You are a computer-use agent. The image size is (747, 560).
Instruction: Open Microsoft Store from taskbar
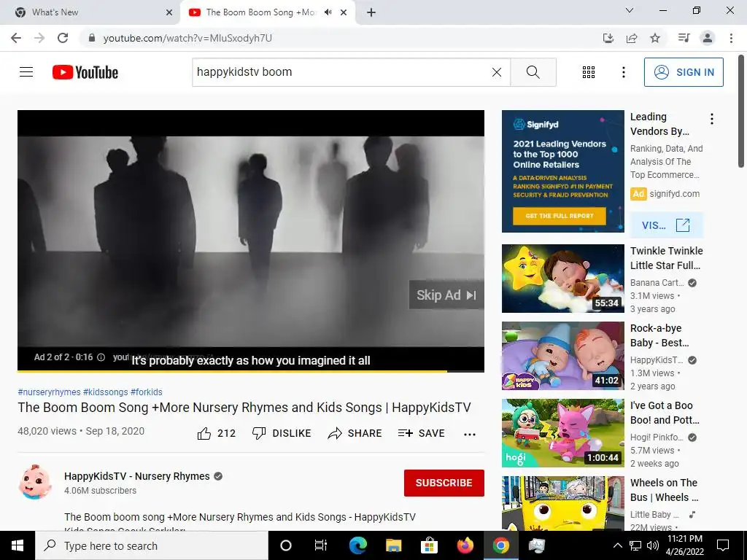pos(429,545)
